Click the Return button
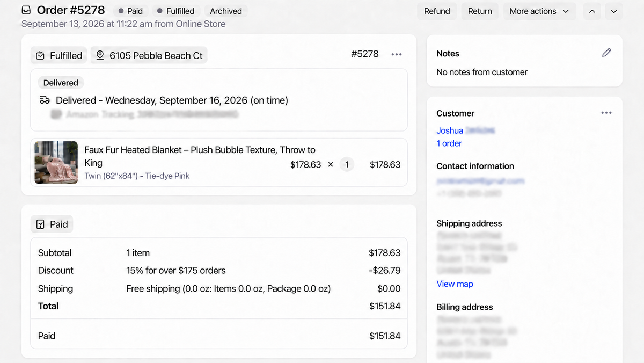Viewport: 644px width, 363px height. 480,11
